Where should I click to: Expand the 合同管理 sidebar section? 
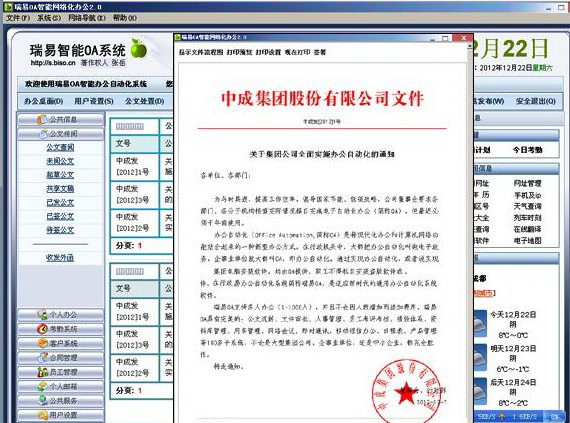point(61,358)
